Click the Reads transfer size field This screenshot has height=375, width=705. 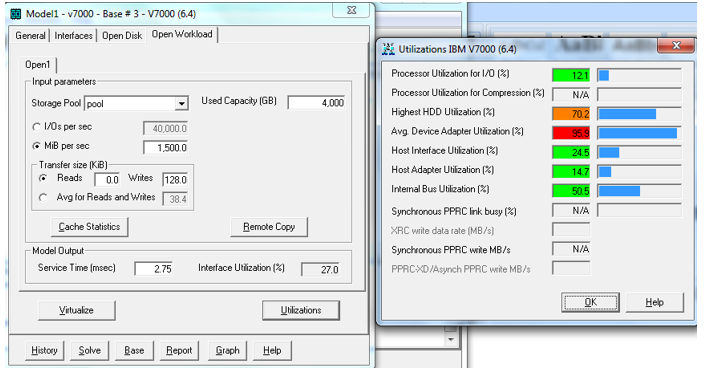pyautogui.click(x=107, y=180)
